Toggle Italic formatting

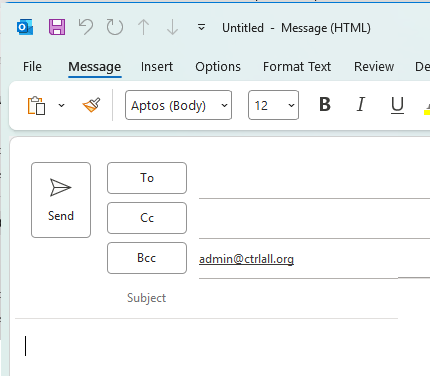click(x=361, y=105)
